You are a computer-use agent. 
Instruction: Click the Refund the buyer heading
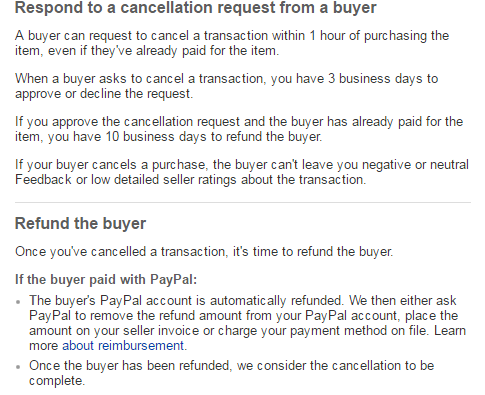click(80, 223)
